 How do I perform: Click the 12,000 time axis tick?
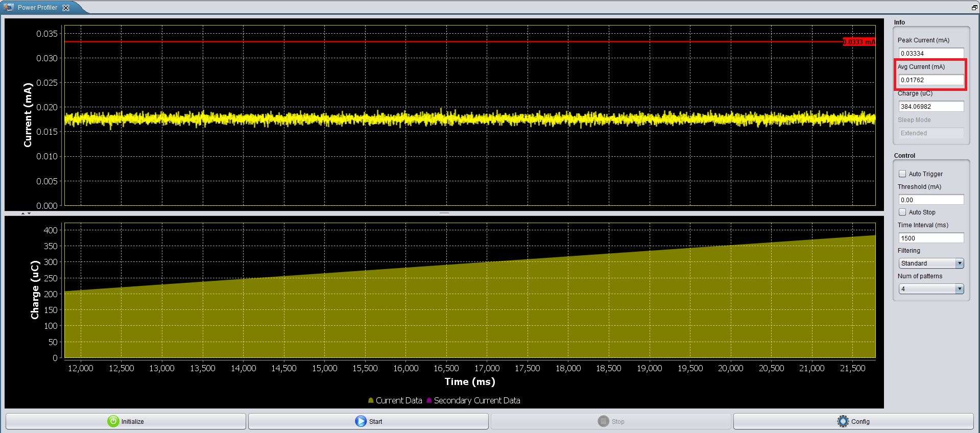coord(81,368)
